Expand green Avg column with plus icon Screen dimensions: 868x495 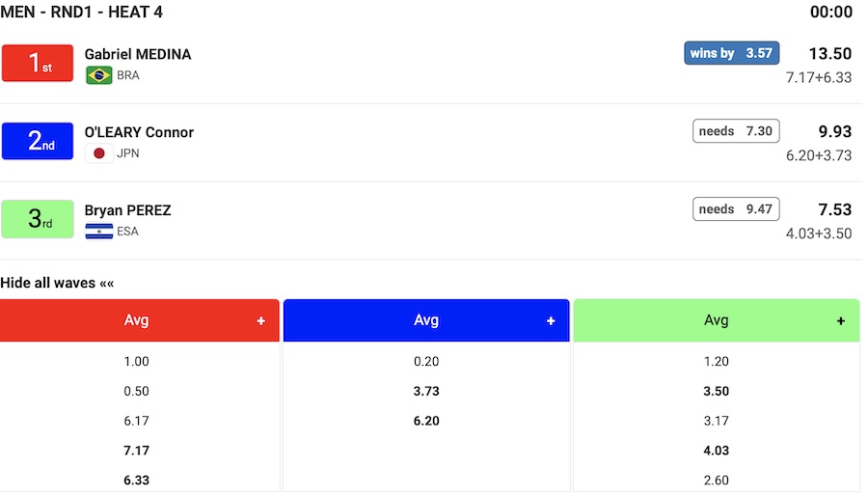(841, 321)
